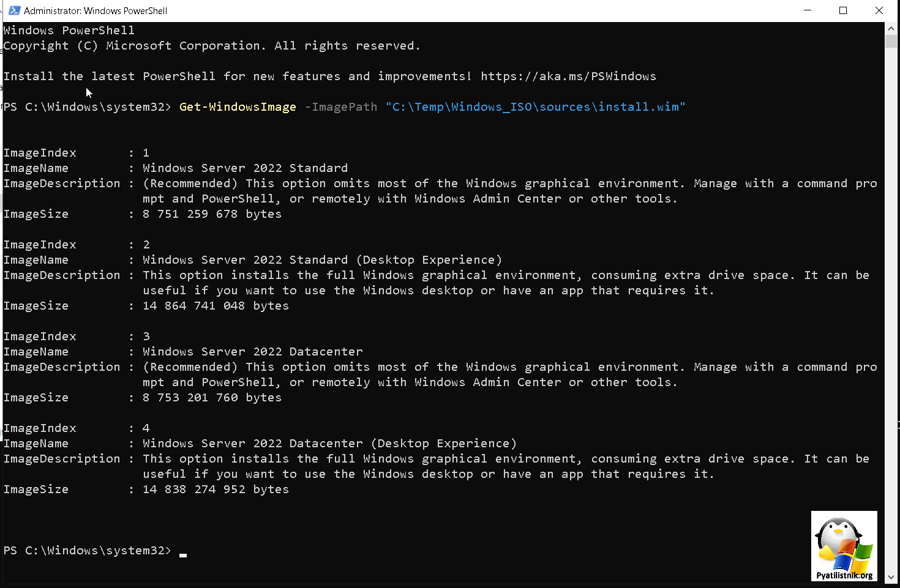Click the 'Administrator: Windows PowerShell' title text

[96, 11]
